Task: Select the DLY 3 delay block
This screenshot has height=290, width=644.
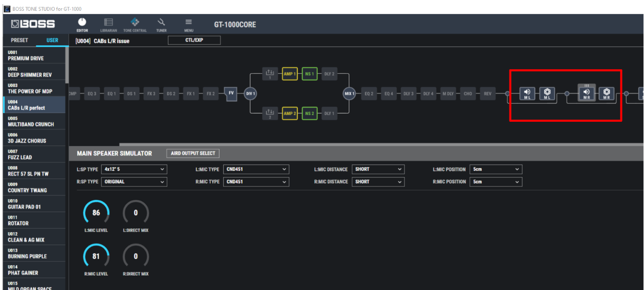Action: [x=408, y=93]
